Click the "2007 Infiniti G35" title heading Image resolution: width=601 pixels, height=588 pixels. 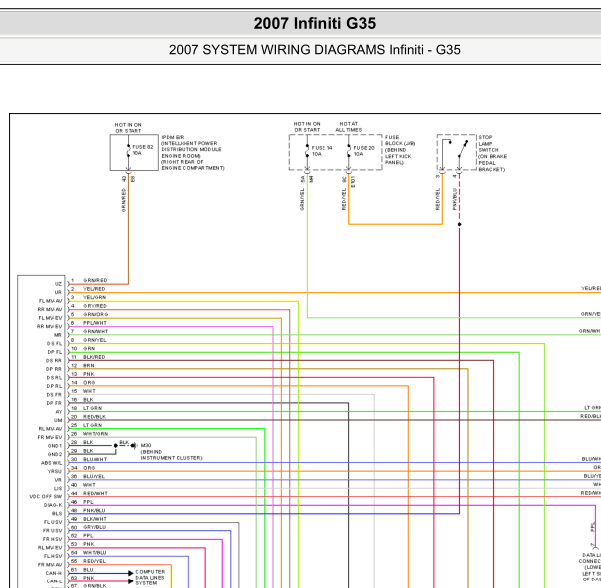[x=315, y=23]
